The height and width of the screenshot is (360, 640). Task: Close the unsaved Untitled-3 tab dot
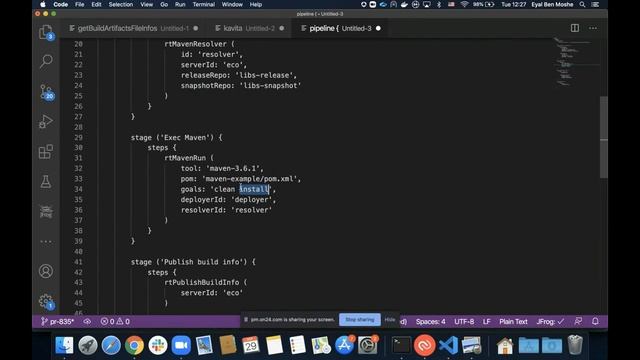click(x=378, y=28)
